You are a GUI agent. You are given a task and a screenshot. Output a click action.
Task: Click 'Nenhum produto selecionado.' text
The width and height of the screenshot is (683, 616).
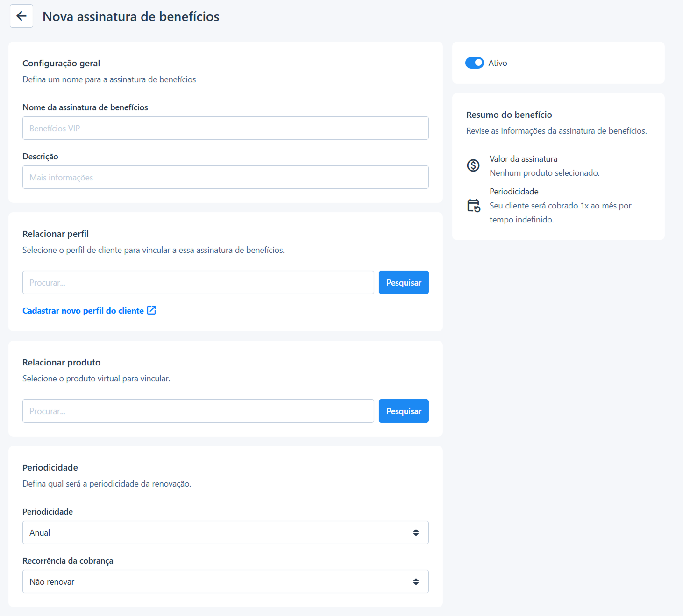click(545, 173)
